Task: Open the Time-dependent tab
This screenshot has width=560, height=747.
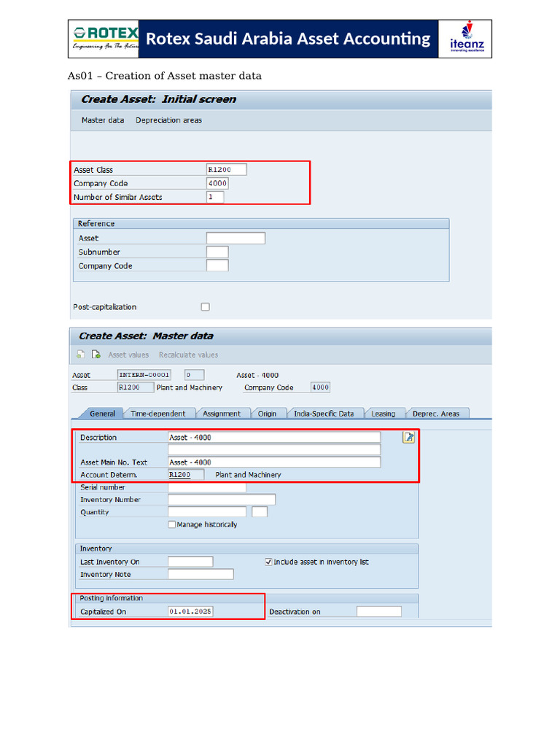Action: [158, 414]
